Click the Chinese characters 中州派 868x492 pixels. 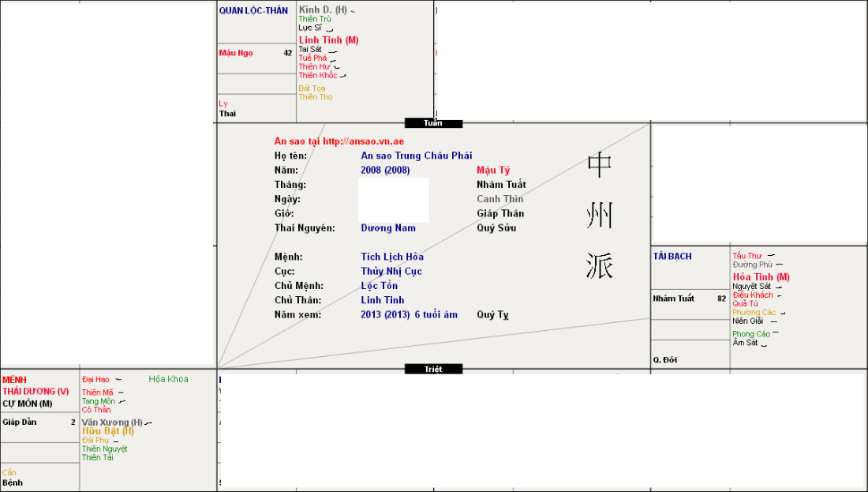click(600, 216)
